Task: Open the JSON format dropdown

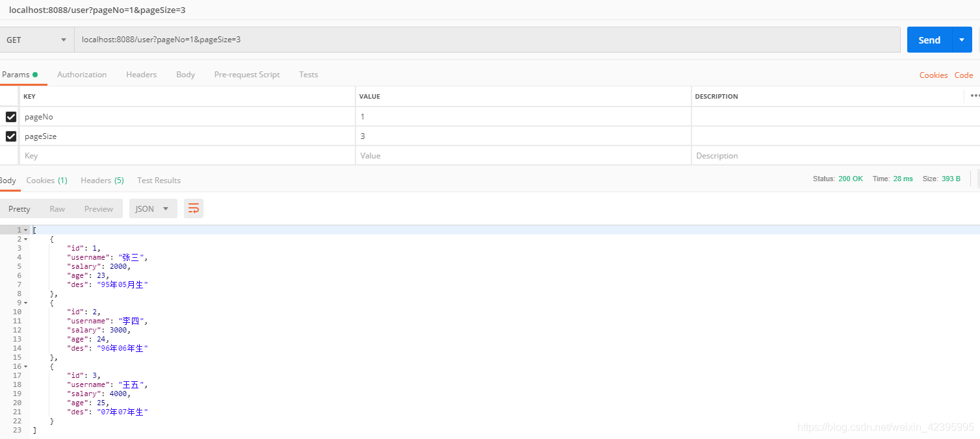Action: 153,208
